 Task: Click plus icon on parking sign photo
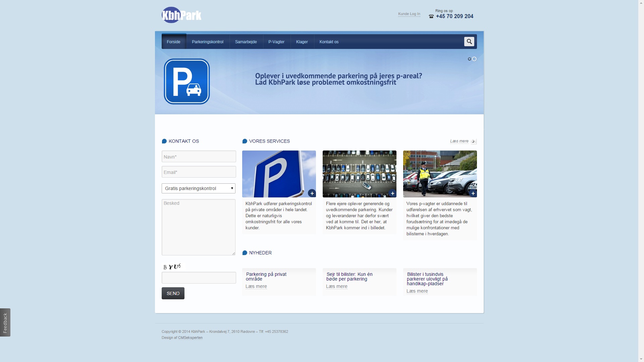tap(312, 193)
